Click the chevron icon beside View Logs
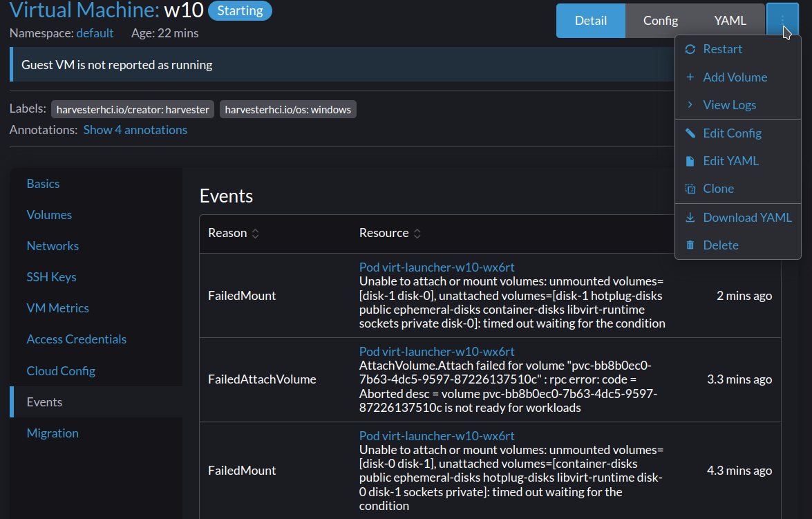The height and width of the screenshot is (519, 812). (x=690, y=104)
